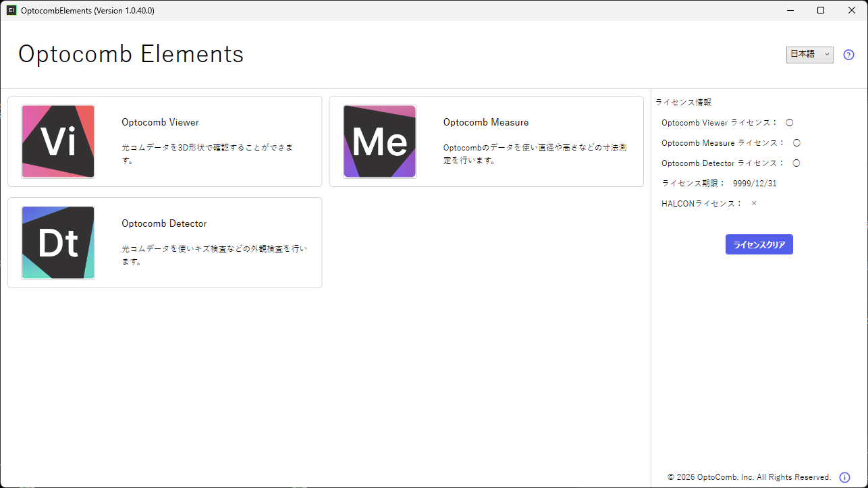Minimize the OptocombElements window
This screenshot has width=868, height=488.
tap(790, 10)
